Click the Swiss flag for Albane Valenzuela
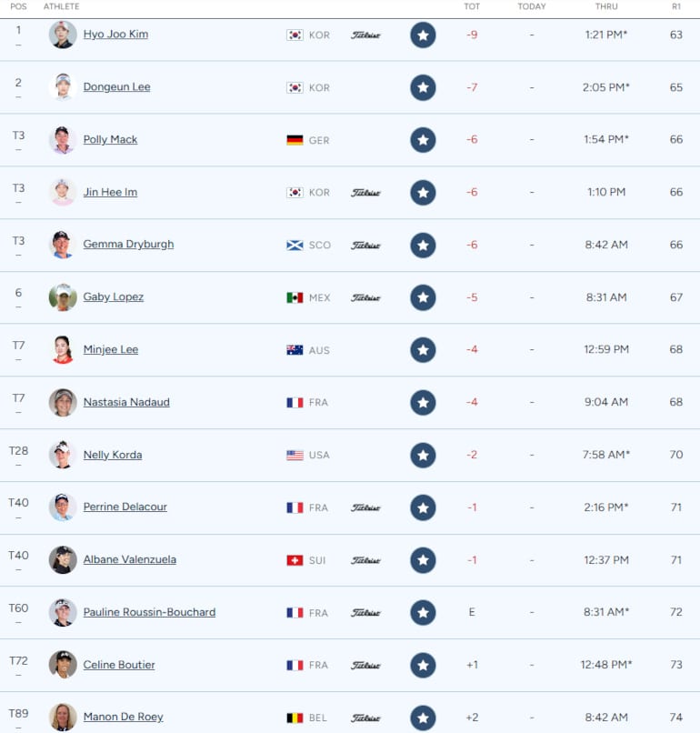Image resolution: width=700 pixels, height=733 pixels. 295,561
